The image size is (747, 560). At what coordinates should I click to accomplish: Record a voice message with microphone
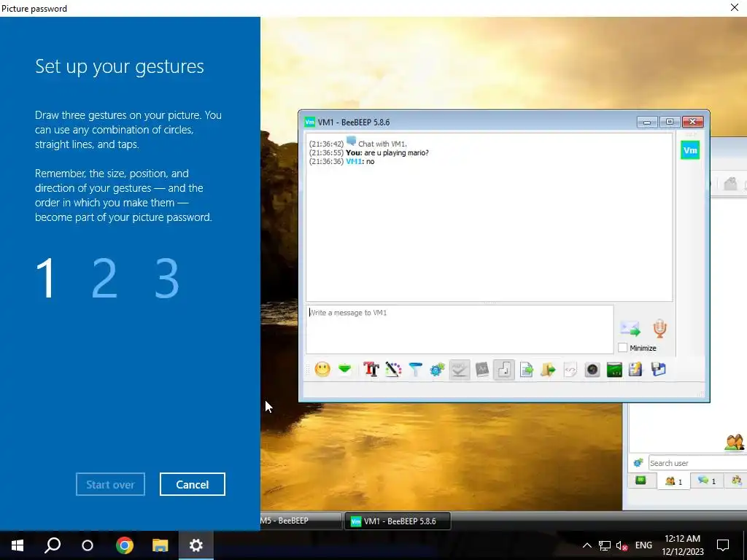click(659, 329)
